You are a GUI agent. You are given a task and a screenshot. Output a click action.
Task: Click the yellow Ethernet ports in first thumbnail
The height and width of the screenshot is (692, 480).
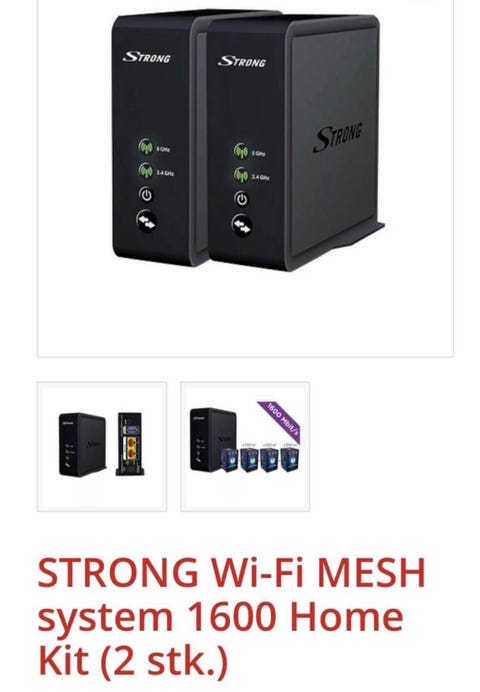(x=132, y=449)
